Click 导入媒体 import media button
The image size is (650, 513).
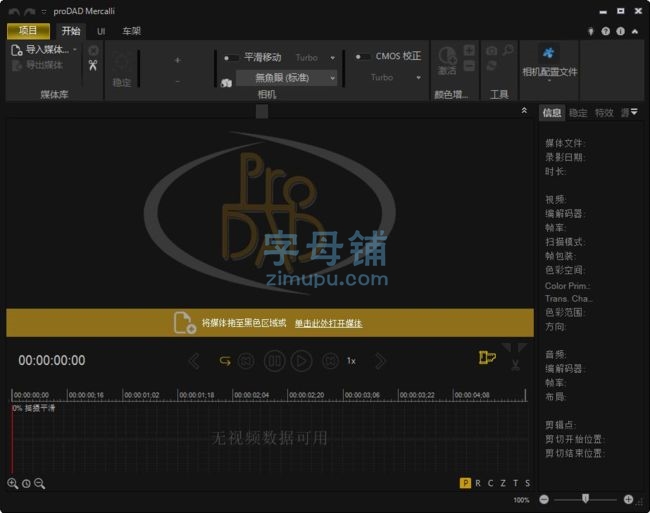point(40,50)
